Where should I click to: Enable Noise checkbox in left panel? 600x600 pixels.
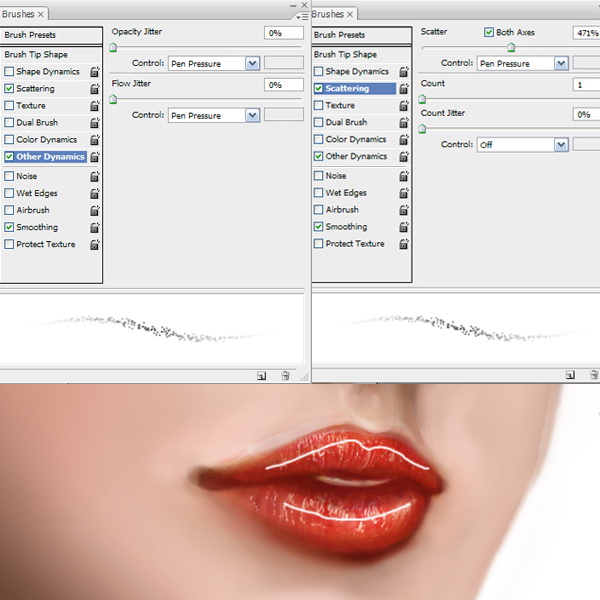[x=9, y=176]
